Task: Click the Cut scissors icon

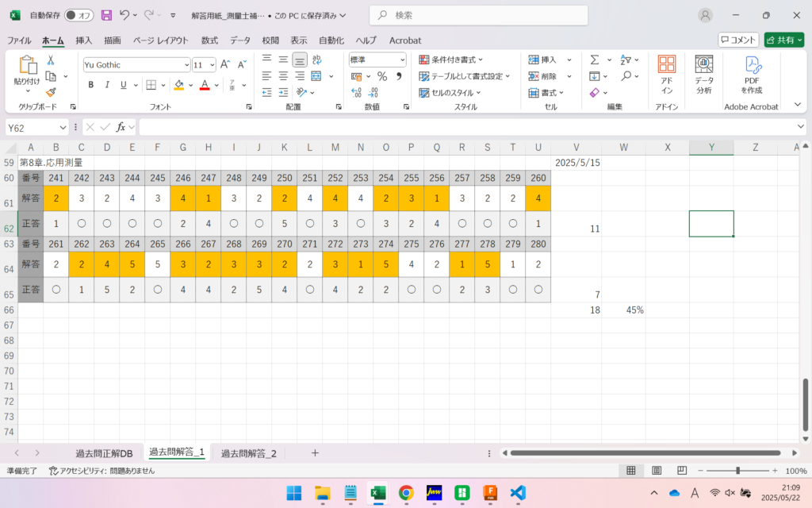Action: [x=51, y=60]
